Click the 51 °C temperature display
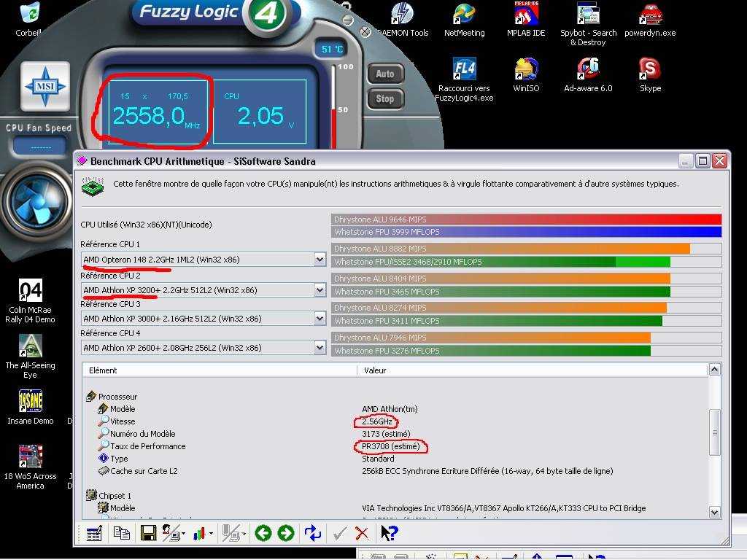The image size is (747, 560). (332, 49)
